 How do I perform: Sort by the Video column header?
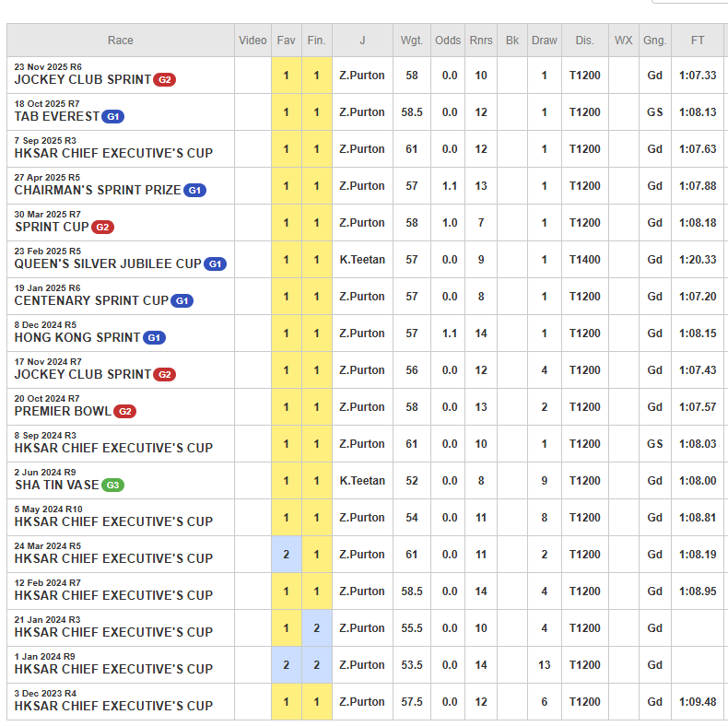[x=252, y=41]
